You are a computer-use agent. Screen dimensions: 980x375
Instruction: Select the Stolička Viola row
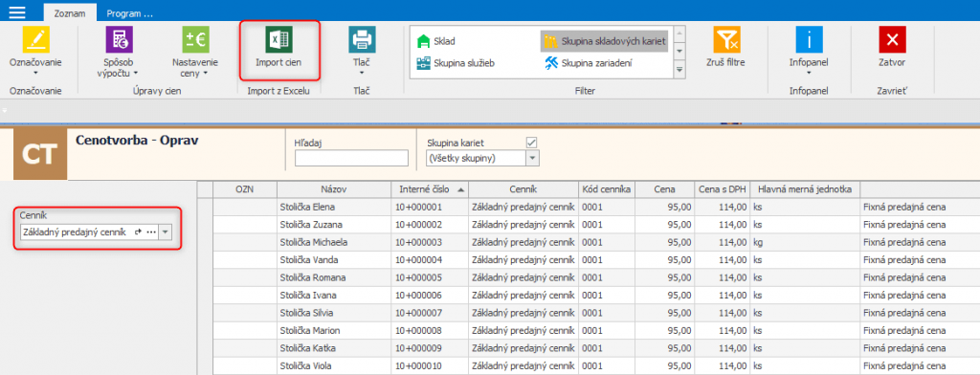point(589,365)
